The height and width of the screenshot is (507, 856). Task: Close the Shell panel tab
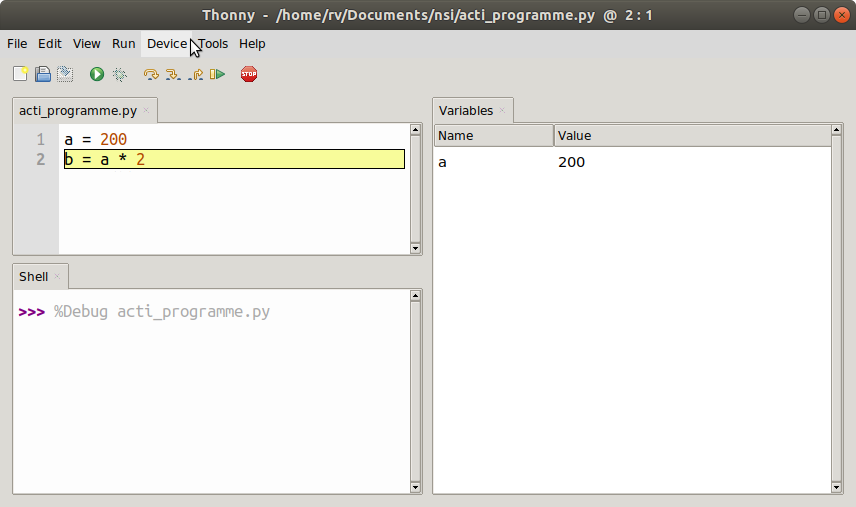click(x=57, y=276)
